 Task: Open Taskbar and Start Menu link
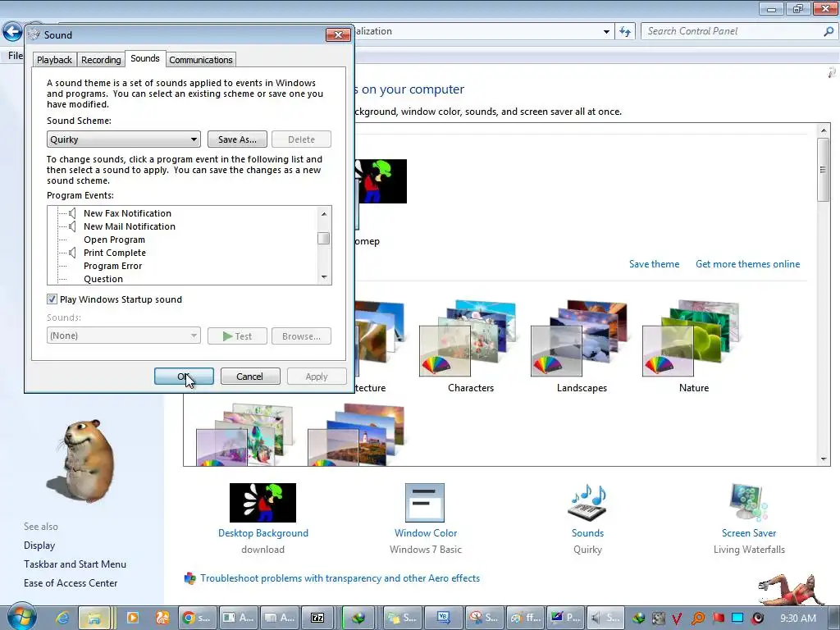pos(75,564)
